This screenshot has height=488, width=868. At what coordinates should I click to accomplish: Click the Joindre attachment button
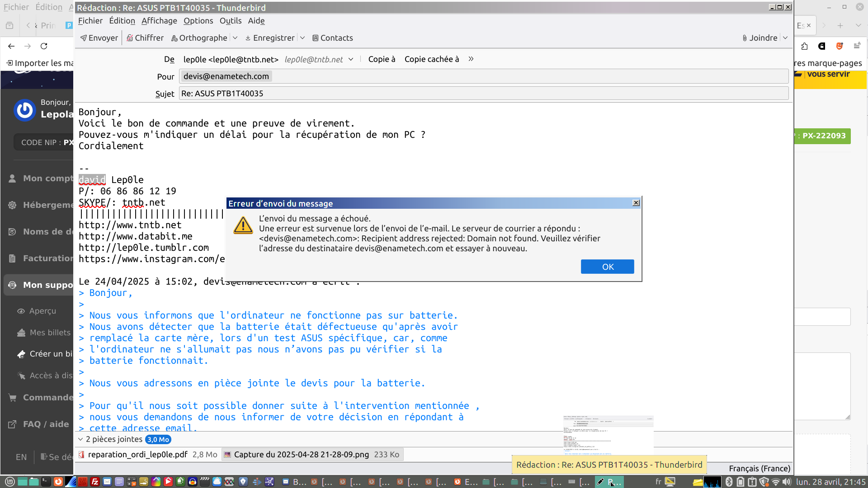[759, 38]
